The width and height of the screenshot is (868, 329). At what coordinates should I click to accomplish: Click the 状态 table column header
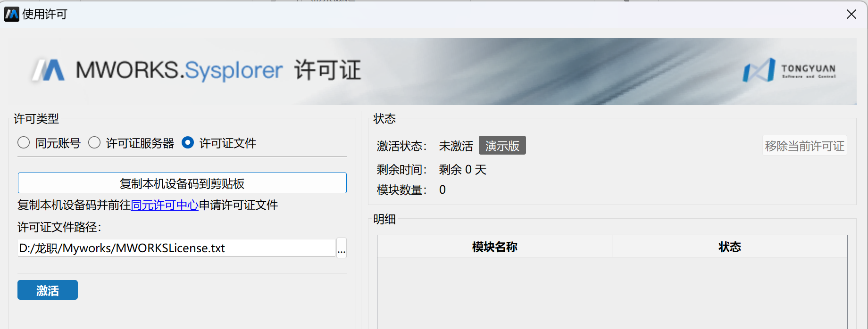[730, 247]
